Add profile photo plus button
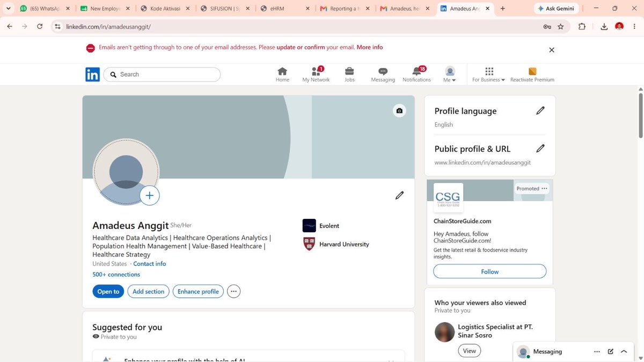This screenshot has width=644, height=362. tap(150, 196)
